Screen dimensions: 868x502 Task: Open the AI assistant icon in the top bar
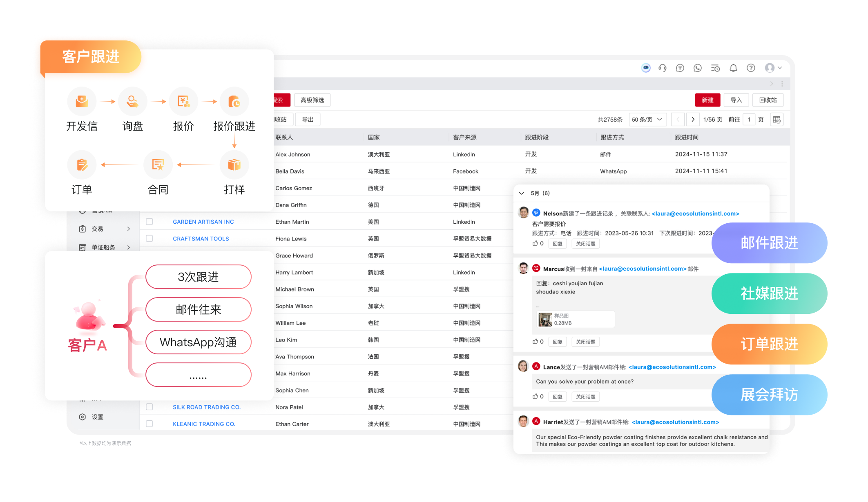(645, 68)
